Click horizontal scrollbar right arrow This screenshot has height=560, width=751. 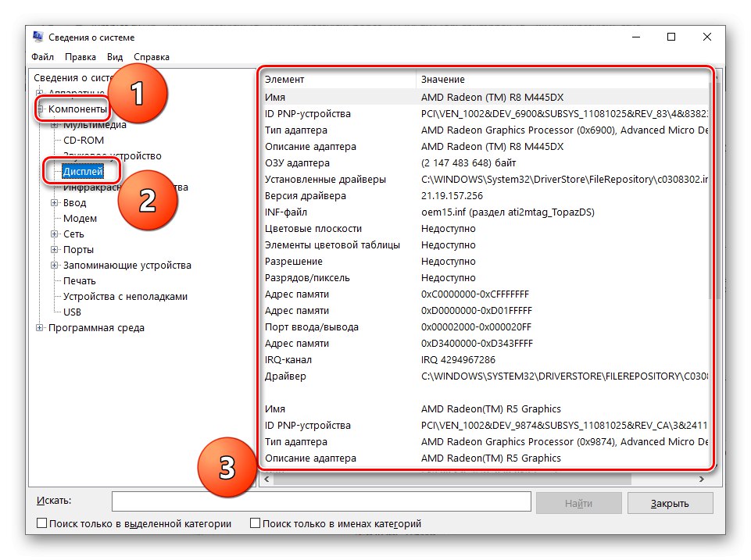pos(702,479)
